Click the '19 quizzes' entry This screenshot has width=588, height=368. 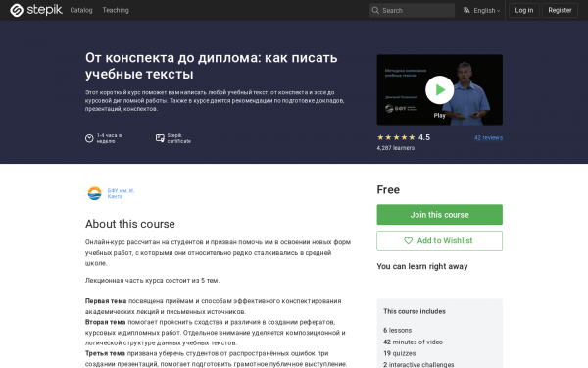click(400, 353)
